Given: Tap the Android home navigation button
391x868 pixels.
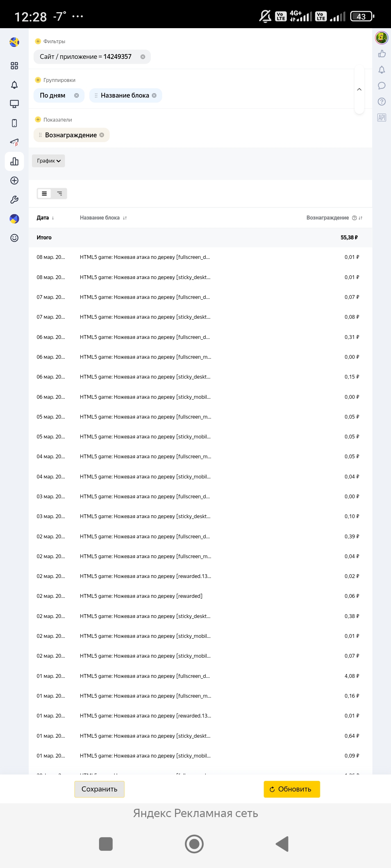Looking at the screenshot, I should tap(194, 844).
